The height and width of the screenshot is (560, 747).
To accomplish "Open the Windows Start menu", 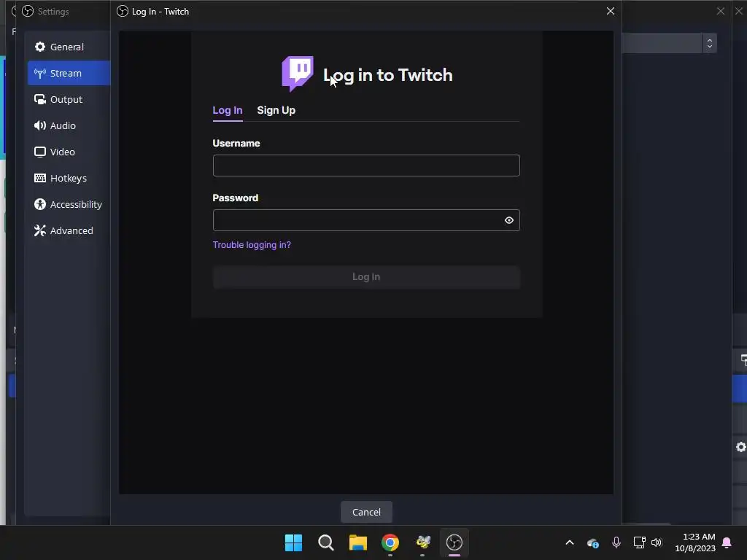I will tap(293, 542).
